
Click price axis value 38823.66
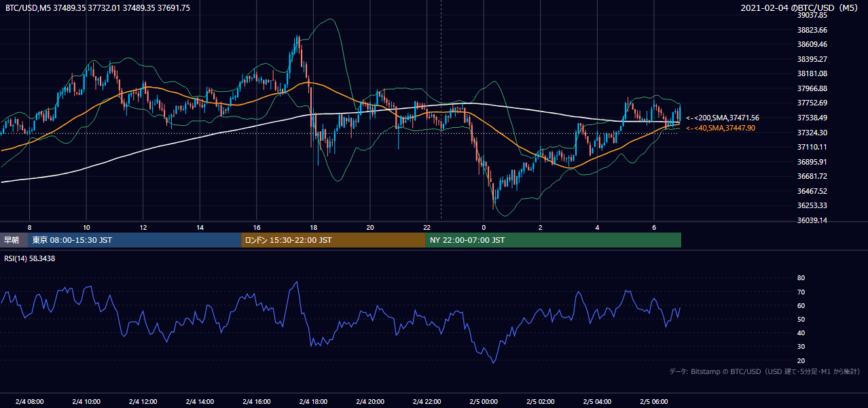(812, 30)
